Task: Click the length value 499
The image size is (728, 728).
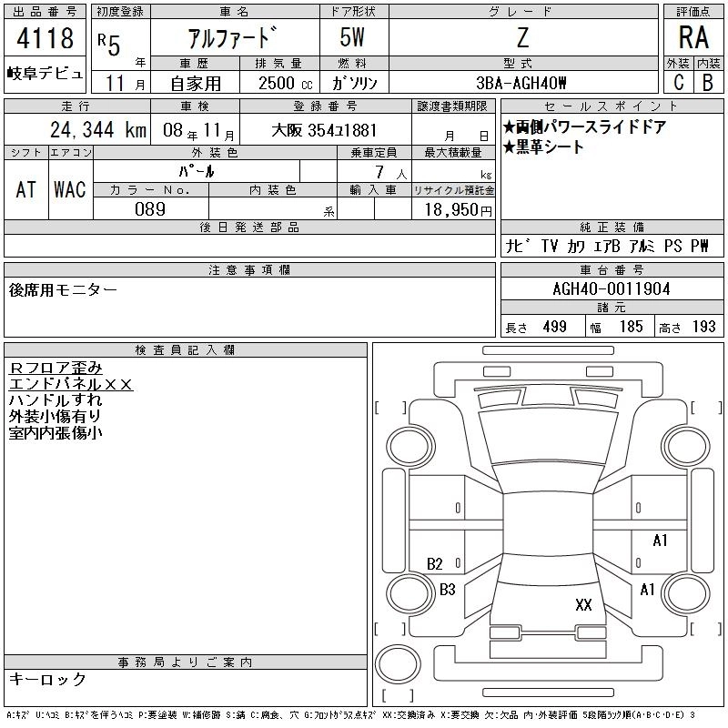Action: click(555, 327)
